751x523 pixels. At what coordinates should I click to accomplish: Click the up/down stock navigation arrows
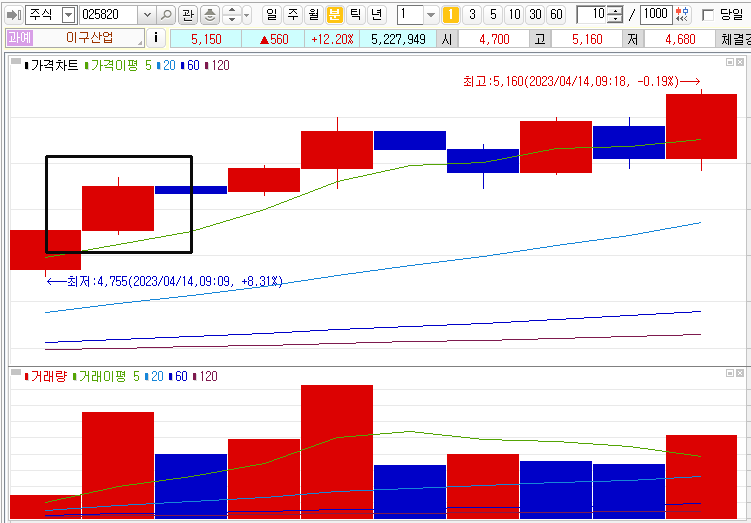pyautogui.click(x=232, y=15)
